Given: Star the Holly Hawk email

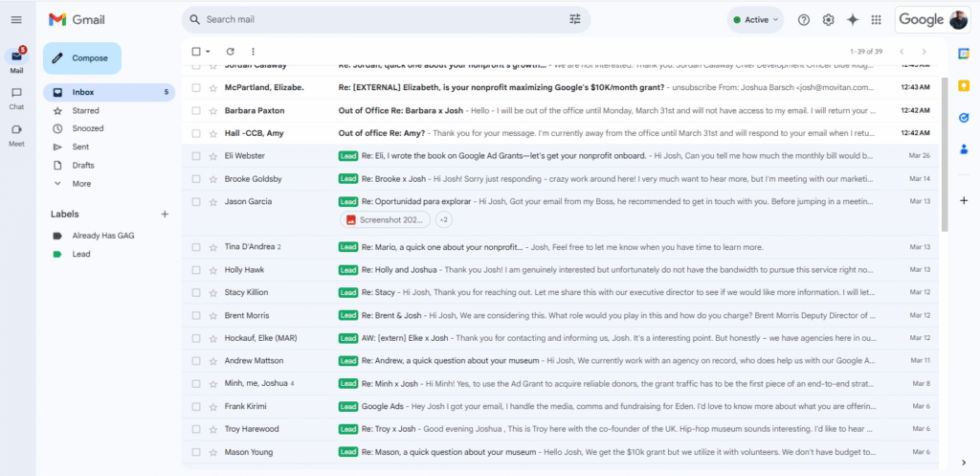Looking at the screenshot, I should tap(212, 270).
